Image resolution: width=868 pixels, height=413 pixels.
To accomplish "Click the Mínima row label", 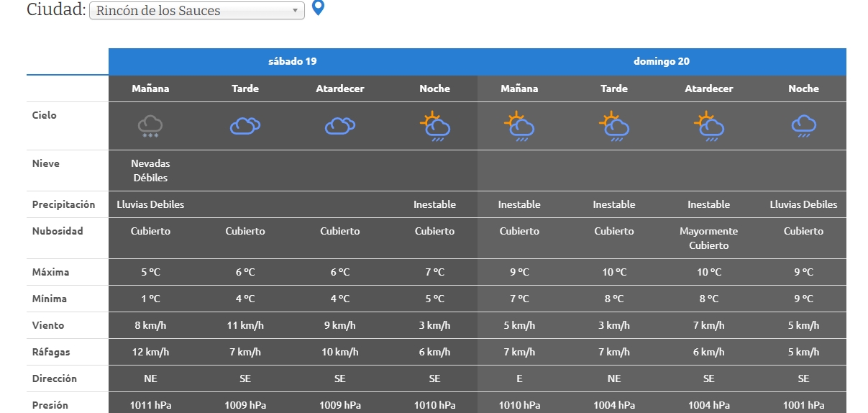I will [49, 299].
